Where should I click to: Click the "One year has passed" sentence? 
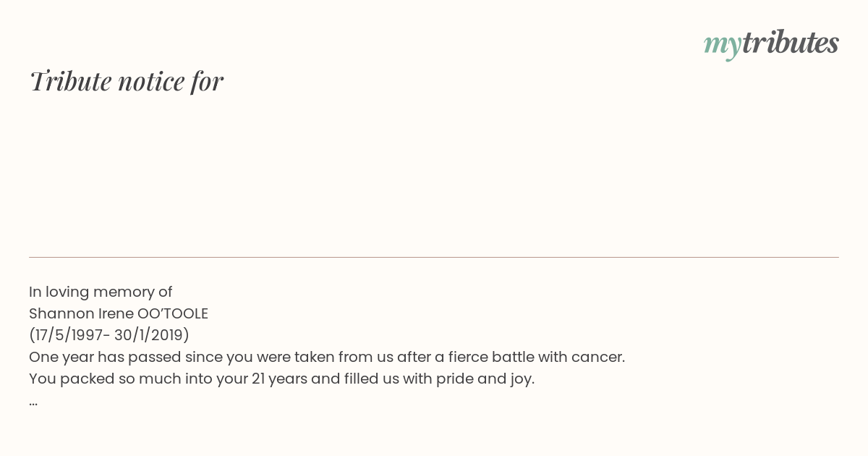327,357
